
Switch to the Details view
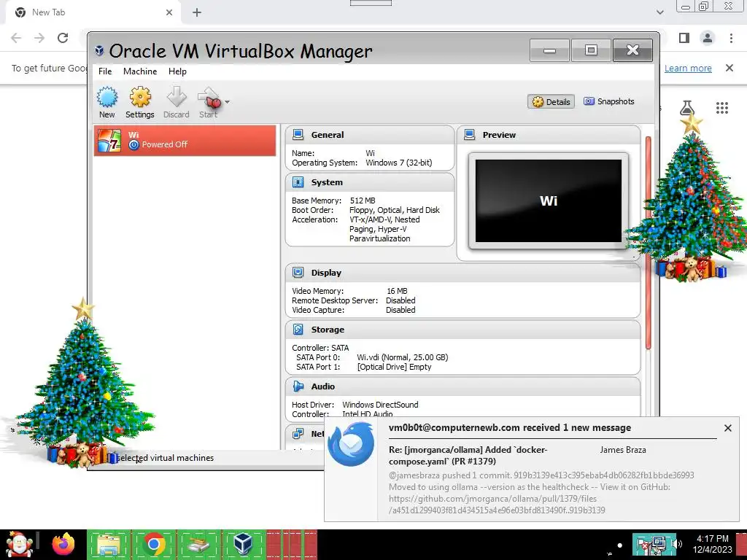[551, 101]
